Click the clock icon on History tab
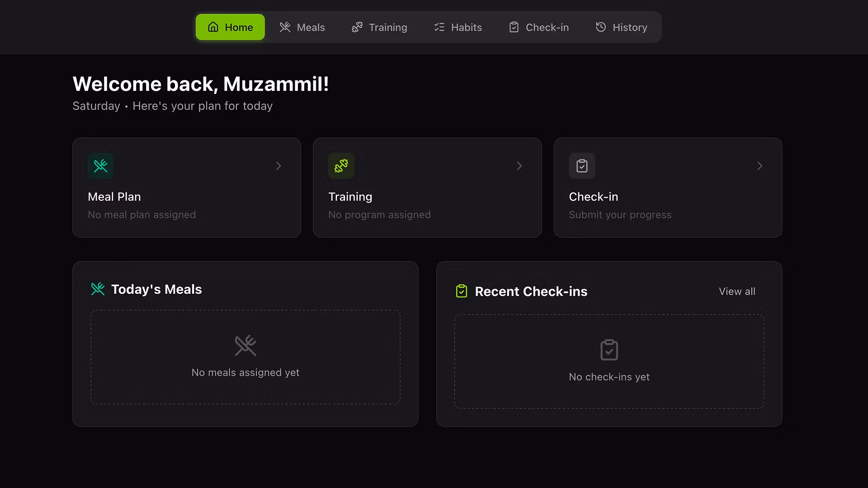Viewport: 868px width, 488px height. click(x=600, y=27)
